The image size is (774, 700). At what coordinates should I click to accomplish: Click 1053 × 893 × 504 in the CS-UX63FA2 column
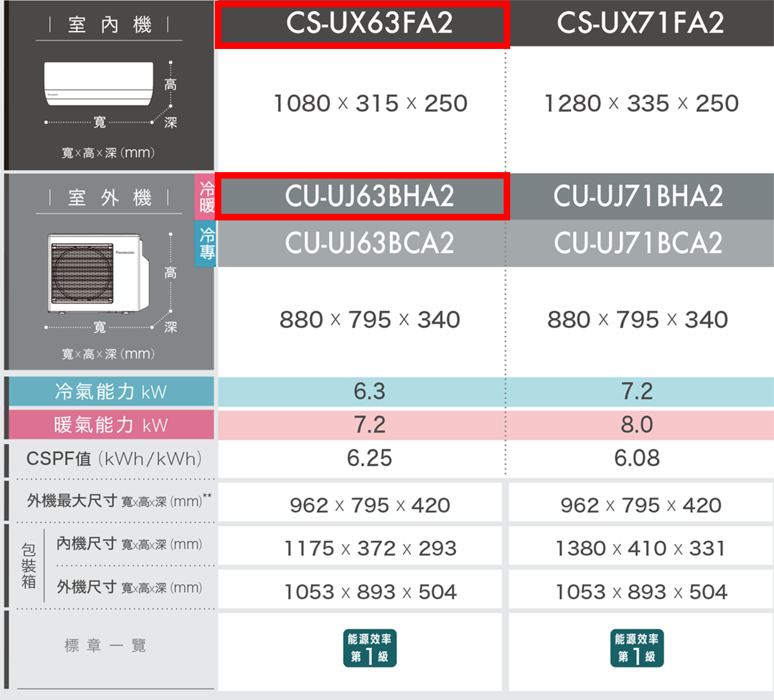point(370,592)
